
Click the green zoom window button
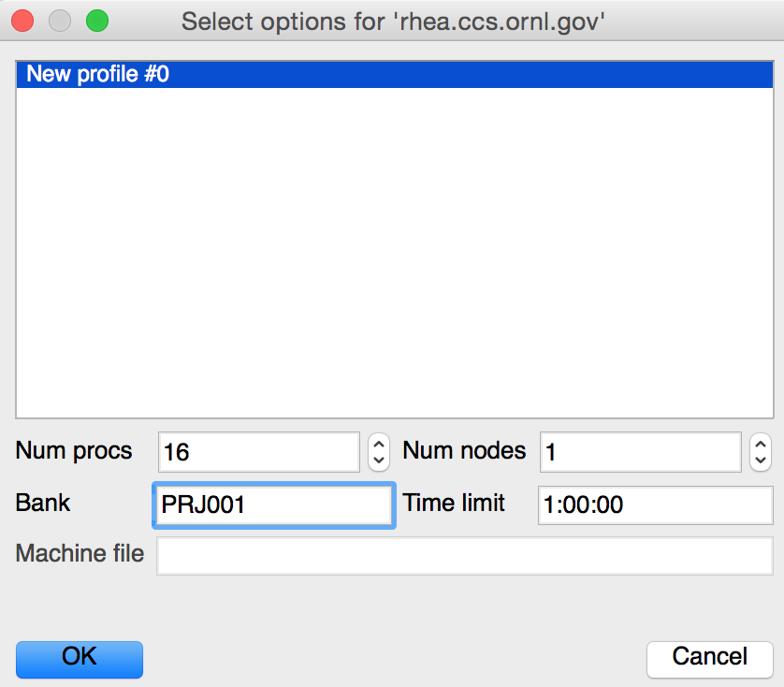point(96,20)
